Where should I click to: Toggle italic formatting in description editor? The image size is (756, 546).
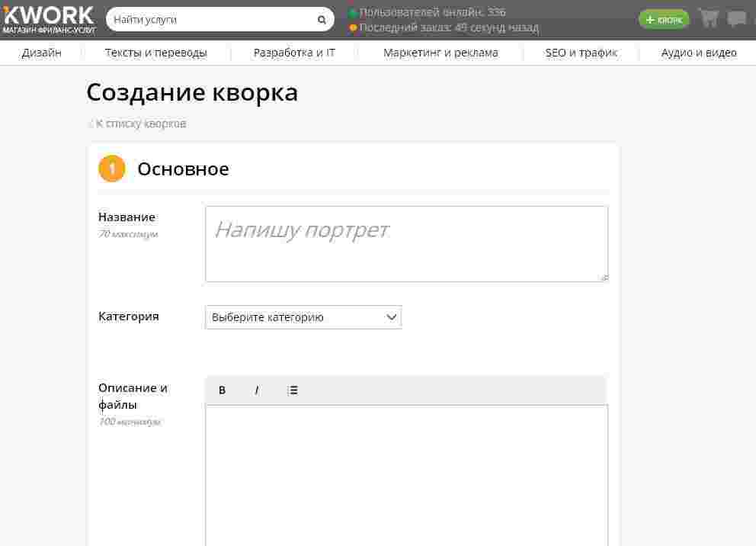coord(257,390)
